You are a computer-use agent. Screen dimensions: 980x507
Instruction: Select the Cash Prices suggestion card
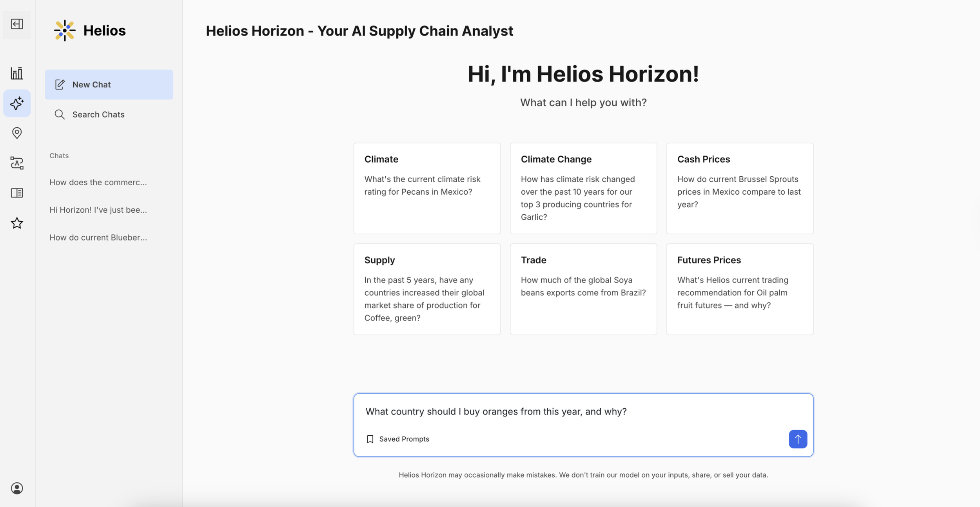pyautogui.click(x=740, y=188)
